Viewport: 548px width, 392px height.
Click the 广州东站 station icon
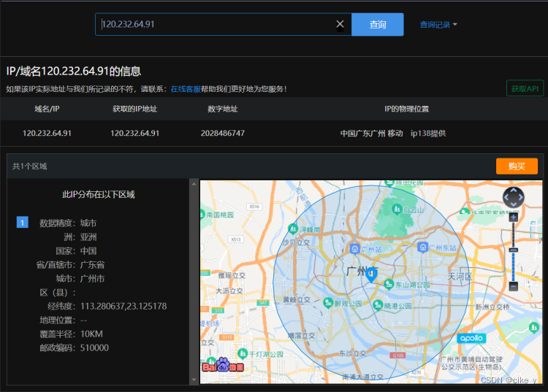423,247
